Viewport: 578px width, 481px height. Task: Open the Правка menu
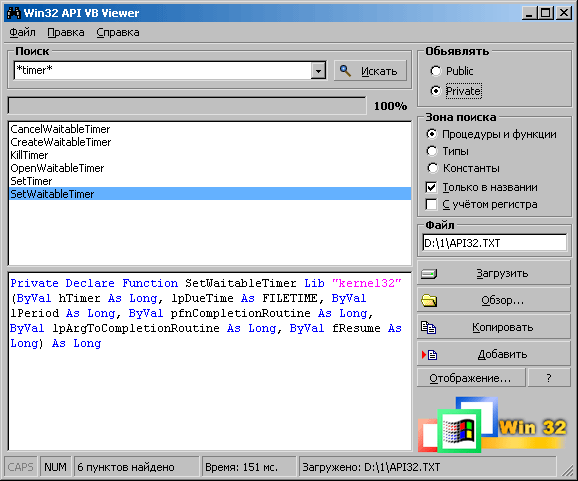point(66,32)
